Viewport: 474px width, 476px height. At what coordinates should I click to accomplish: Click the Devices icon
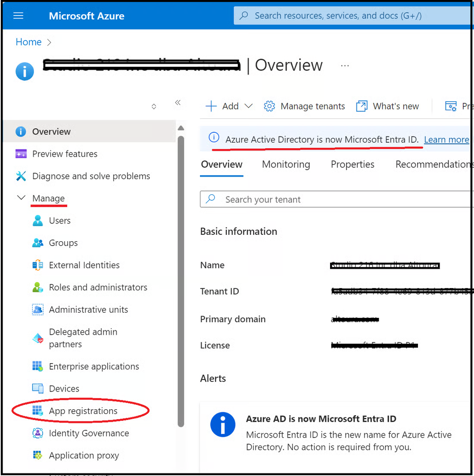coord(37,389)
